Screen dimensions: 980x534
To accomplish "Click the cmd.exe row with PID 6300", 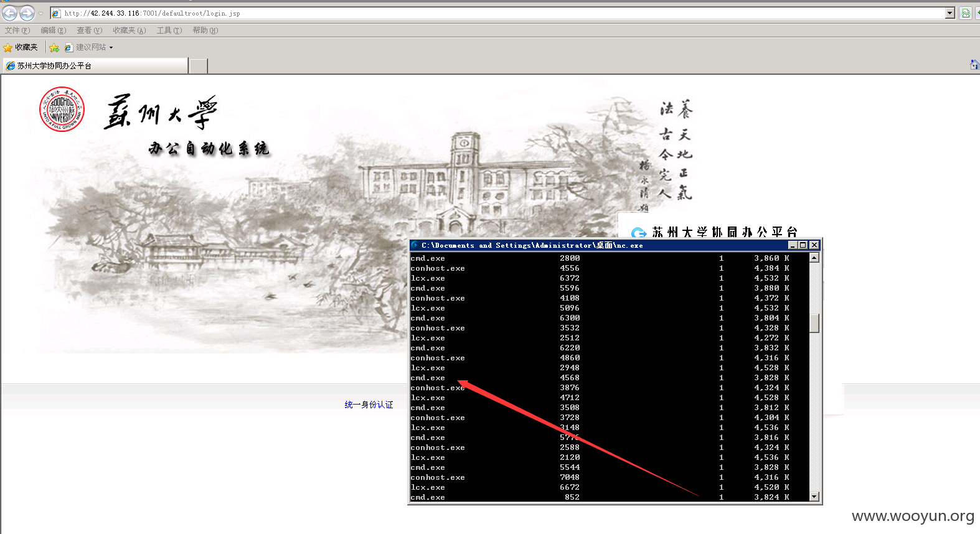I will (600, 318).
